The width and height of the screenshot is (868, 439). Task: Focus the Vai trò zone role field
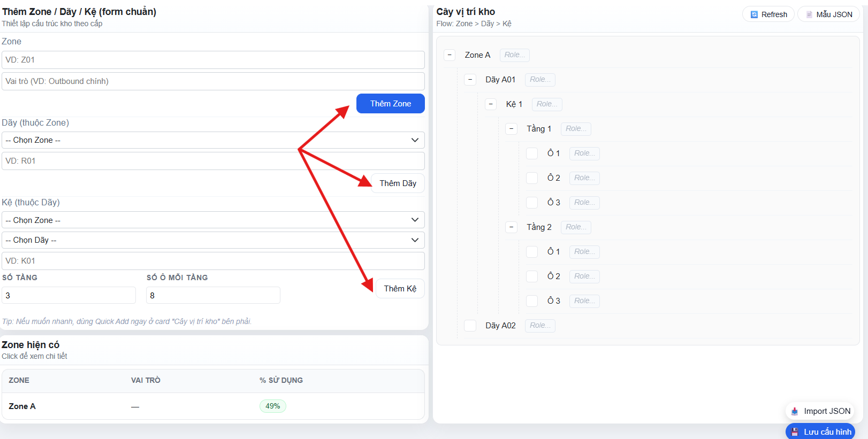point(213,81)
